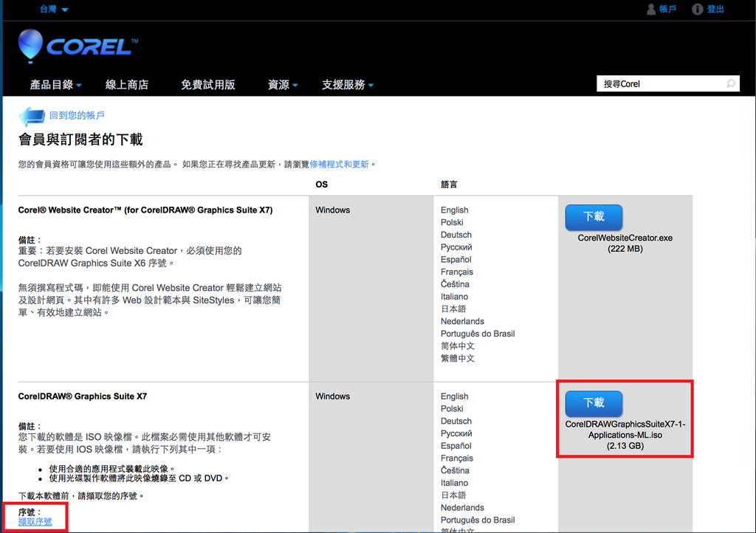Click the 登出 link
Screen dimensions: 756x533
click(715, 9)
